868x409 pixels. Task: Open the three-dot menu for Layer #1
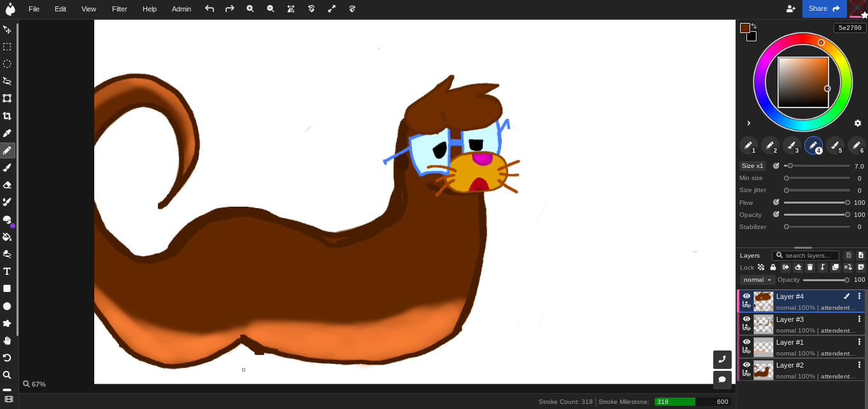pos(859,342)
